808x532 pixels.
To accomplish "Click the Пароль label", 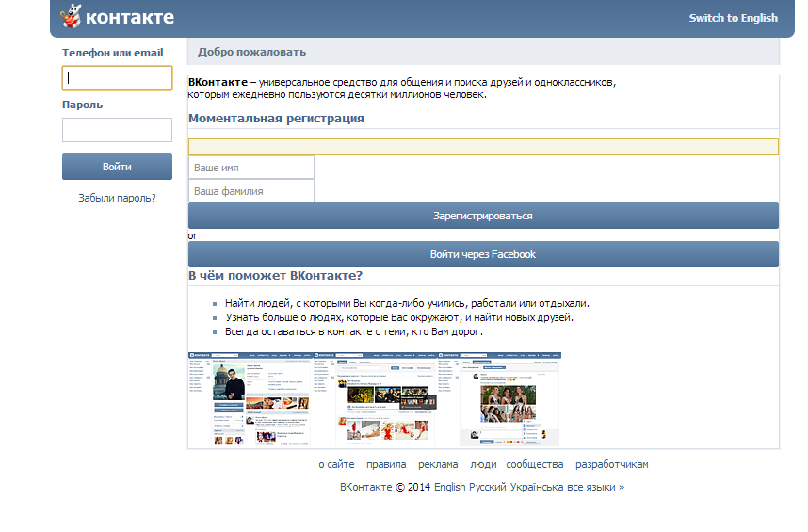I will pos(83,105).
